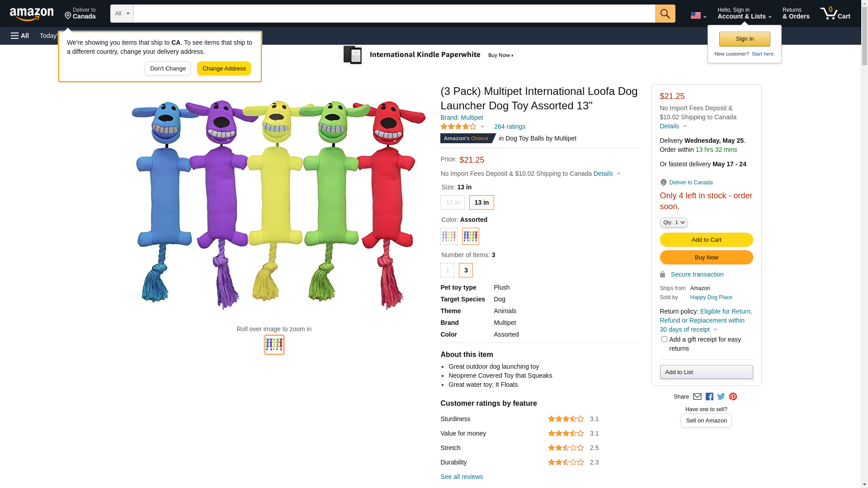868x488 pixels.
Task: Choose the first color swatch option
Action: click(449, 236)
